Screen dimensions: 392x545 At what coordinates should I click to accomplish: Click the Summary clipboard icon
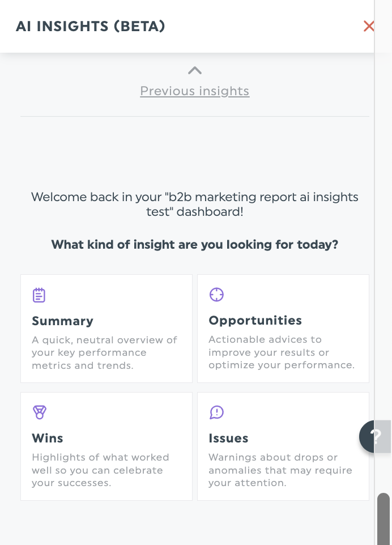pyautogui.click(x=39, y=295)
